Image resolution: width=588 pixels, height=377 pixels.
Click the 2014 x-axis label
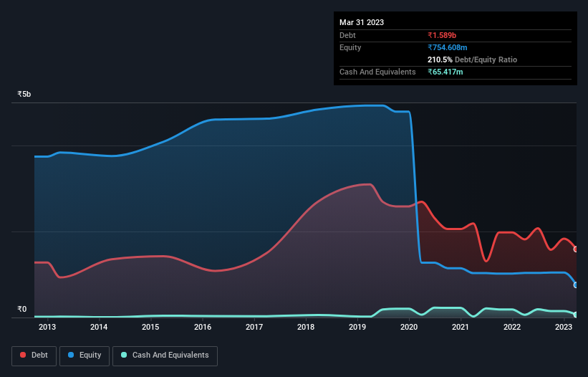tap(99, 327)
